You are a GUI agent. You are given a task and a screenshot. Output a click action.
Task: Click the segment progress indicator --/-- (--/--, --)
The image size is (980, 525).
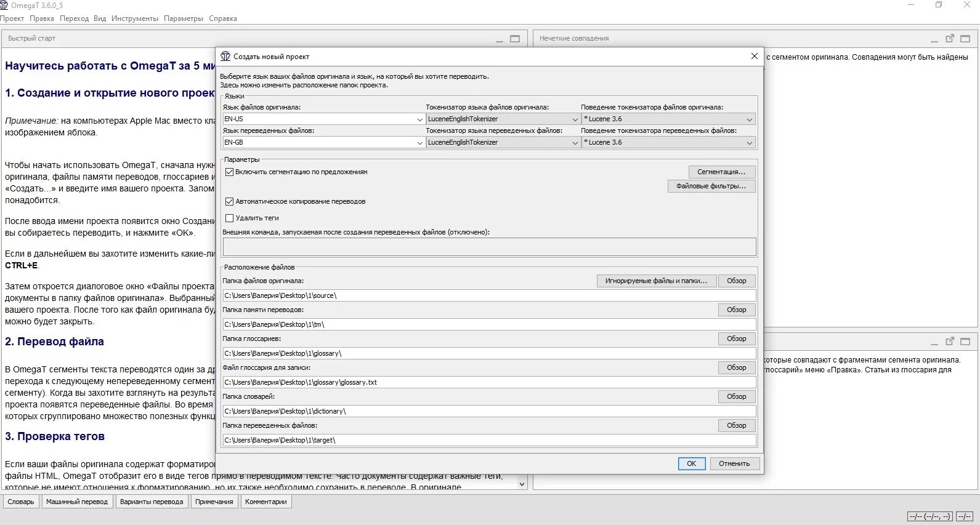930,516
